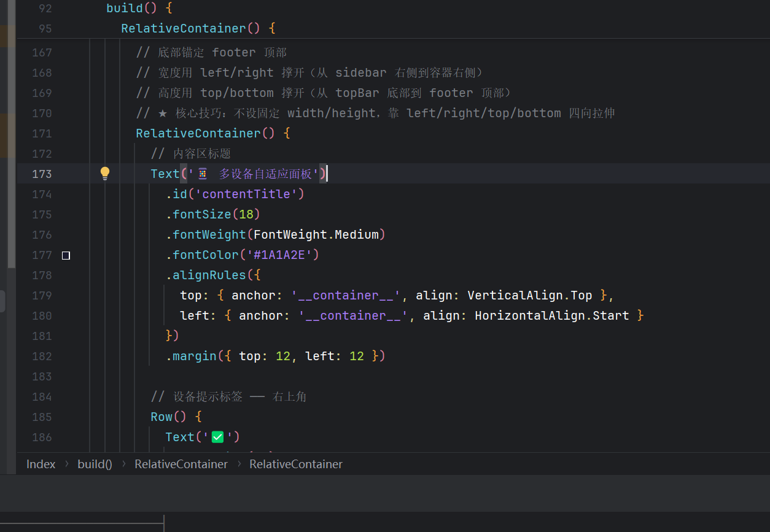The height and width of the screenshot is (532, 770).
Task: Click the green checkmark emoji on line 186
Action: point(217,437)
